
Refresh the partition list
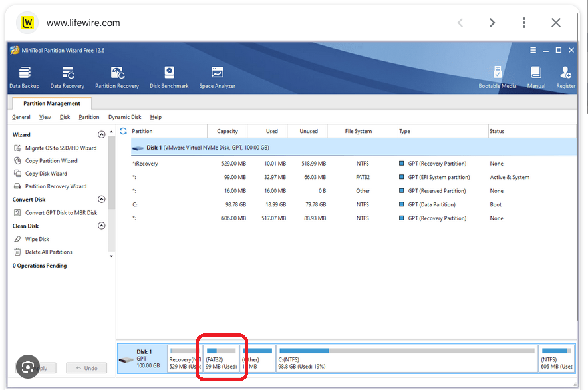[x=123, y=131]
